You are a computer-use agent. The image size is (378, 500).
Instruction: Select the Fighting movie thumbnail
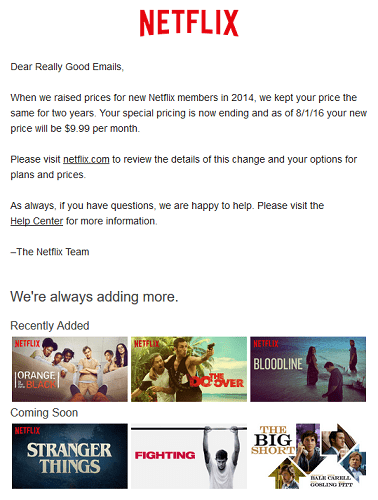(x=189, y=456)
